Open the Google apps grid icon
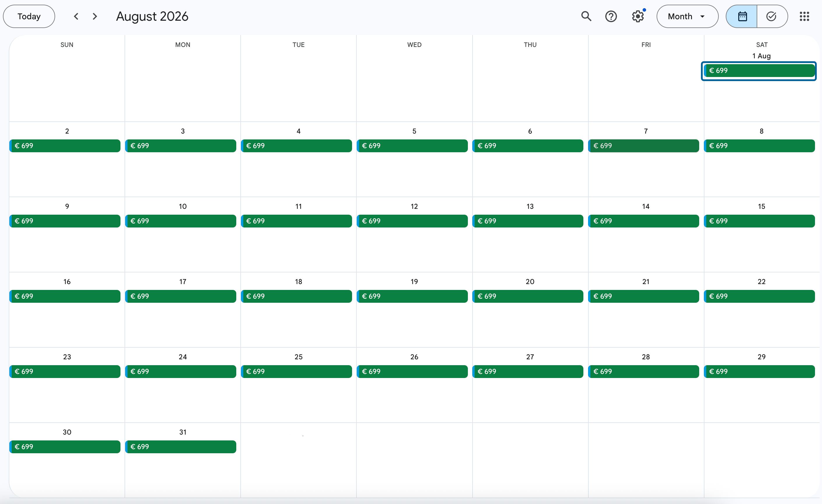The width and height of the screenshot is (822, 504). coord(804,16)
